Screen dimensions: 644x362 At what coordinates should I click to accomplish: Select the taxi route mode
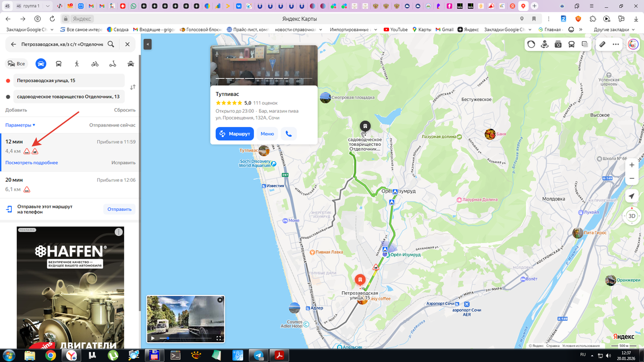point(131,64)
